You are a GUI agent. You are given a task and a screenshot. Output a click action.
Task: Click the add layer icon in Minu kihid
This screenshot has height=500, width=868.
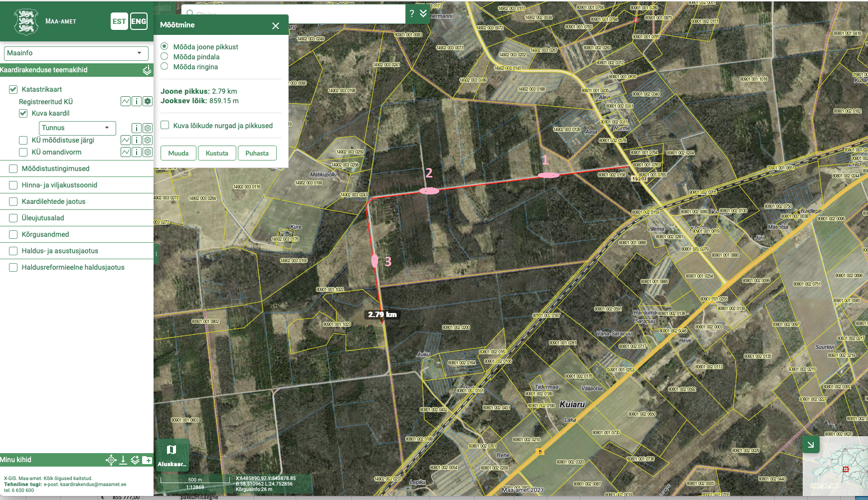coord(135,460)
